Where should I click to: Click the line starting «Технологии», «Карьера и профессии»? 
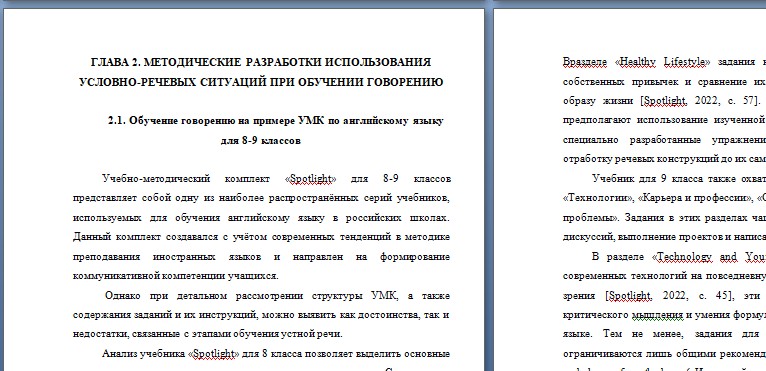664,198
